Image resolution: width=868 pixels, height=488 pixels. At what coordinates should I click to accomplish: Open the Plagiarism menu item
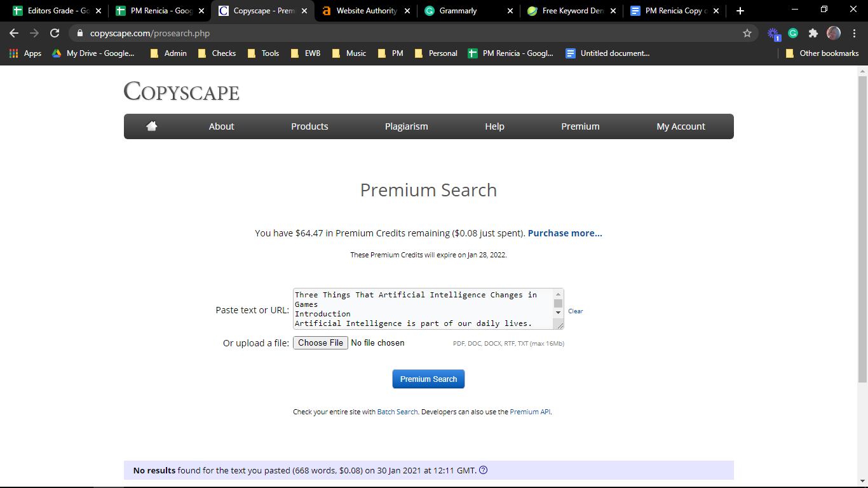tap(406, 126)
